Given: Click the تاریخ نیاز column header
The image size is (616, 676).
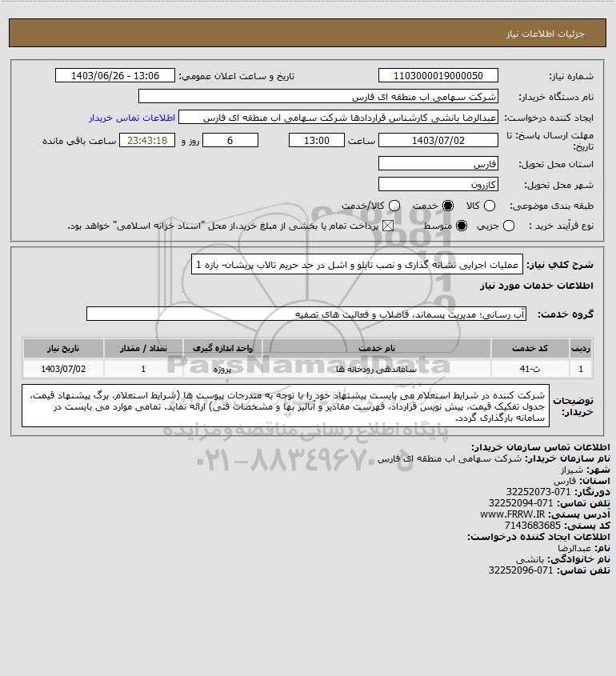Looking at the screenshot, I should click(63, 348).
